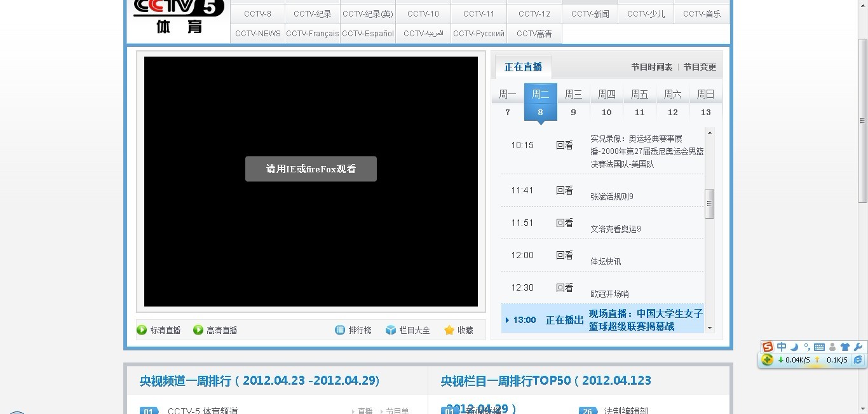
Task: Toggle the half-moon width icon in IME bar
Action: (794, 347)
